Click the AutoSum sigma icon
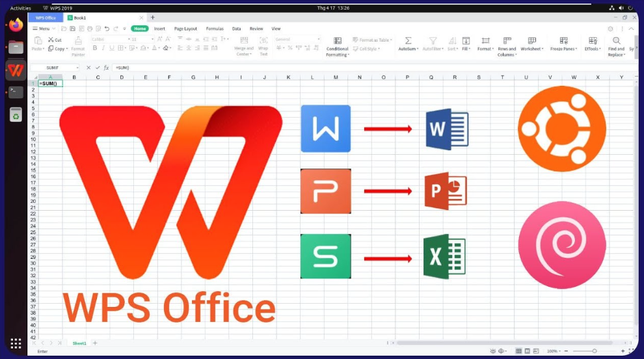The width and height of the screenshot is (644, 359). [x=408, y=40]
